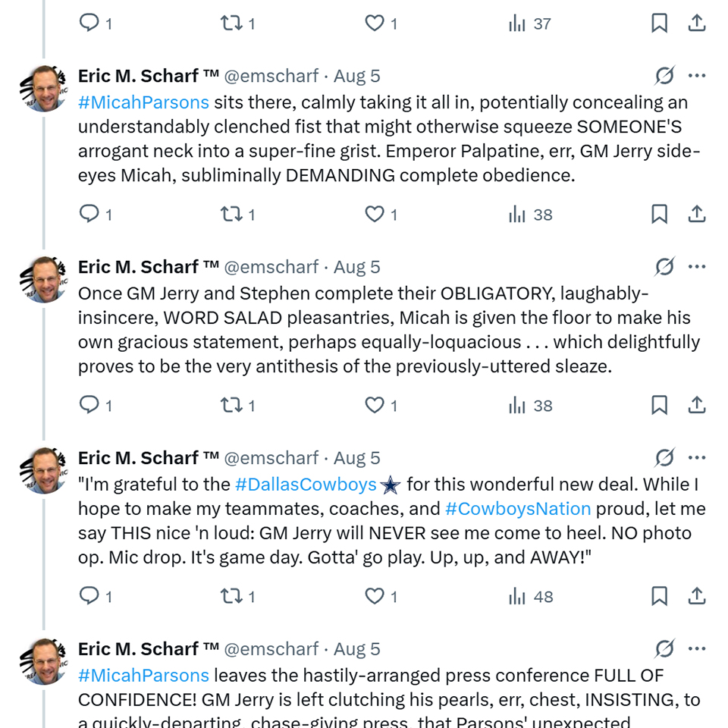Open more menu on "WORD SALAD" tweet
The height and width of the screenshot is (728, 728).
(697, 267)
